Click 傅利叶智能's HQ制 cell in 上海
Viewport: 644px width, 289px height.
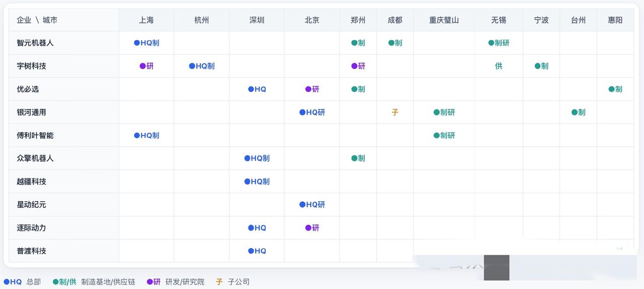(x=146, y=135)
